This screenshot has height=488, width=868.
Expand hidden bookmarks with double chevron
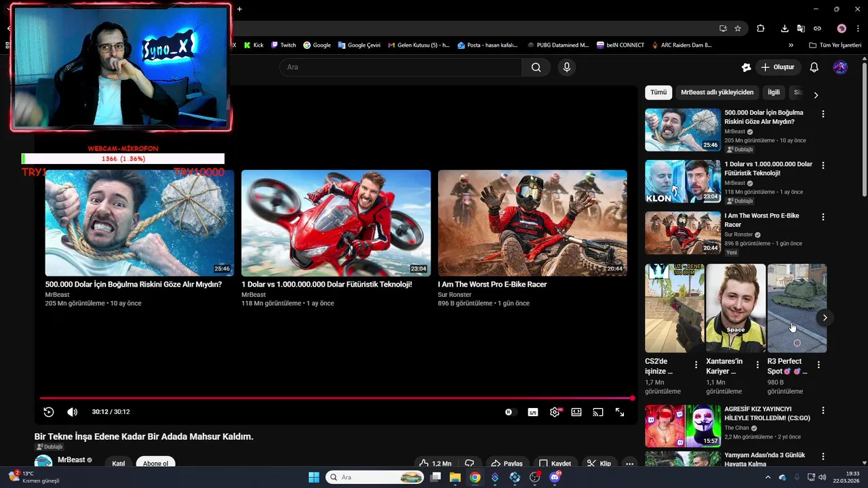[x=791, y=45]
